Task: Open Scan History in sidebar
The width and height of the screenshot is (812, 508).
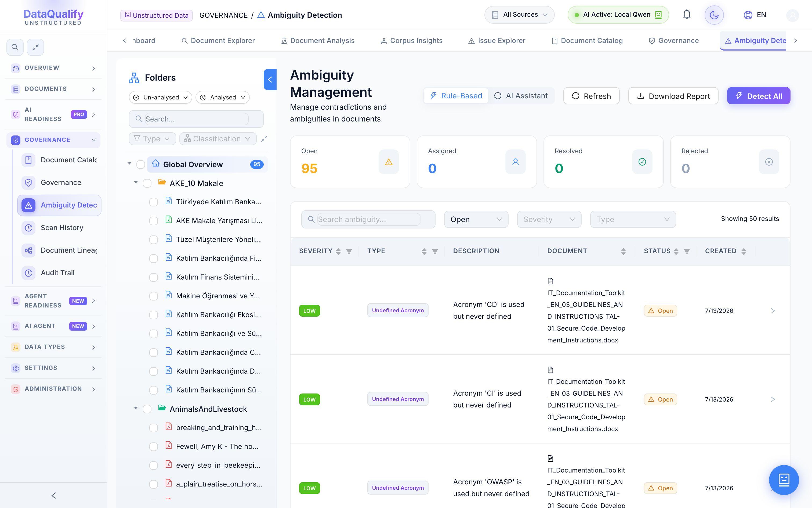Action: pos(59,228)
